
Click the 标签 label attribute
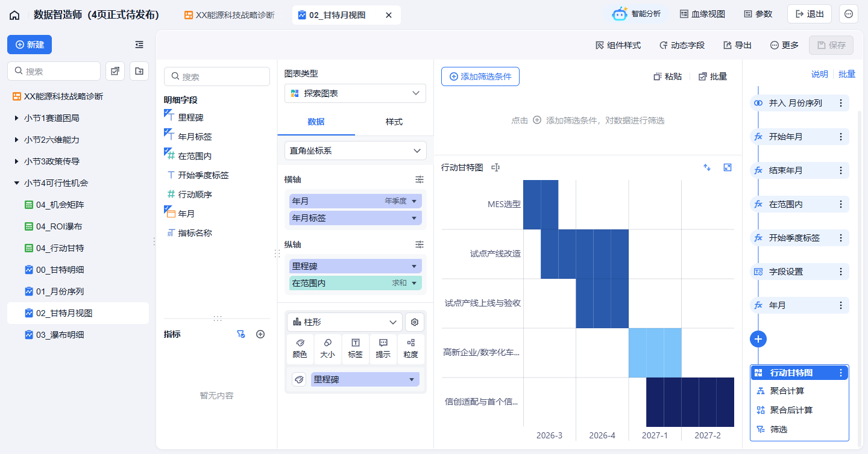tap(355, 349)
